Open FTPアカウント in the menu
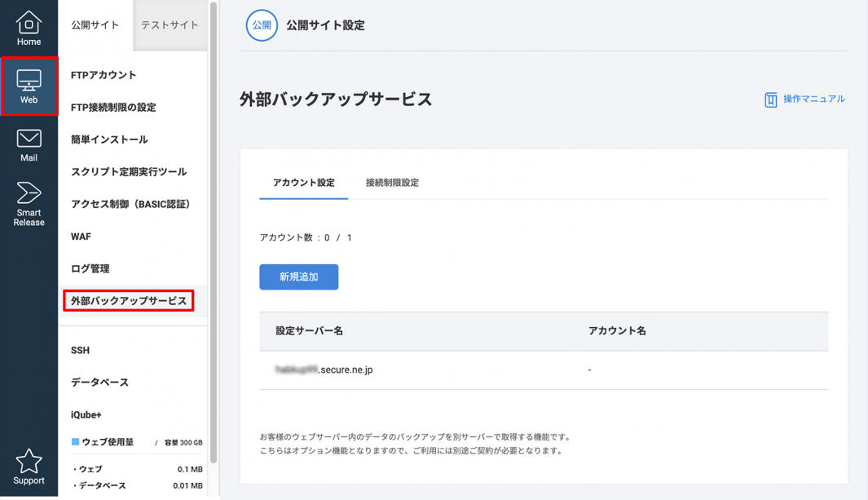 click(104, 75)
